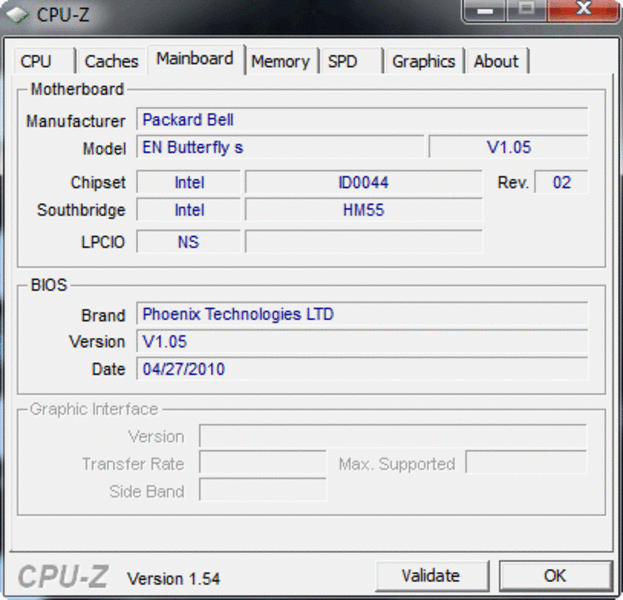Go to the Memory tab
The height and width of the screenshot is (600, 623).
(x=281, y=61)
